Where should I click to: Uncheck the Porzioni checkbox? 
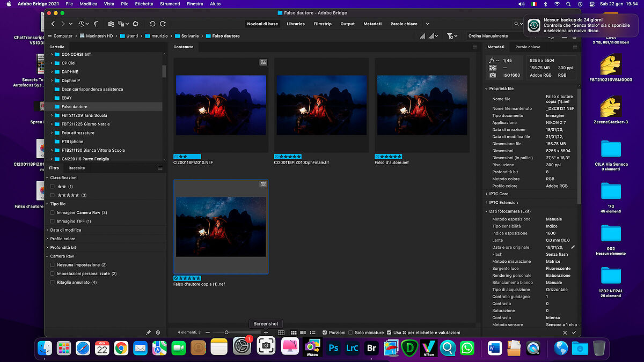[325, 333]
